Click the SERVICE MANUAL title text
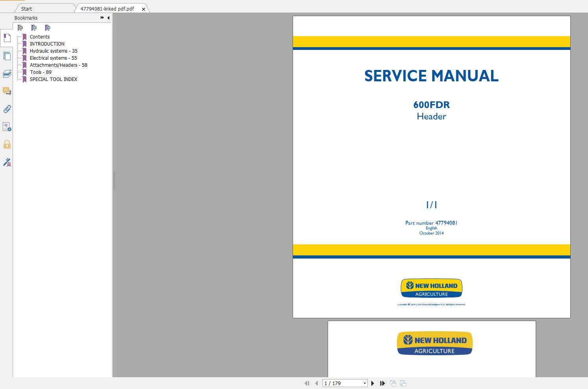The height and width of the screenshot is (389, 588). coord(431,76)
